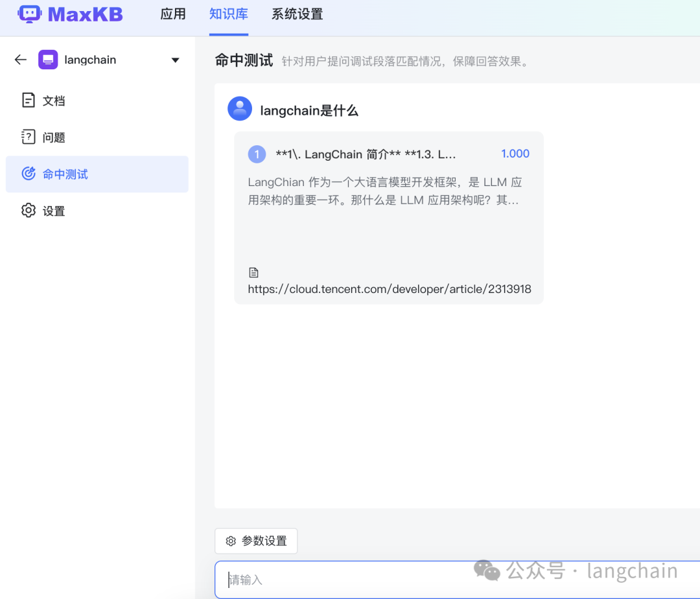Expand the langchain knowledge base dropdown arrow
The width and height of the screenshot is (700, 599).
point(176,60)
